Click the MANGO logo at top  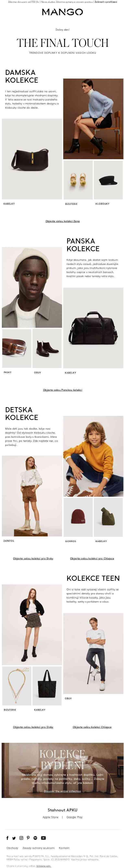pyautogui.click(x=62, y=12)
